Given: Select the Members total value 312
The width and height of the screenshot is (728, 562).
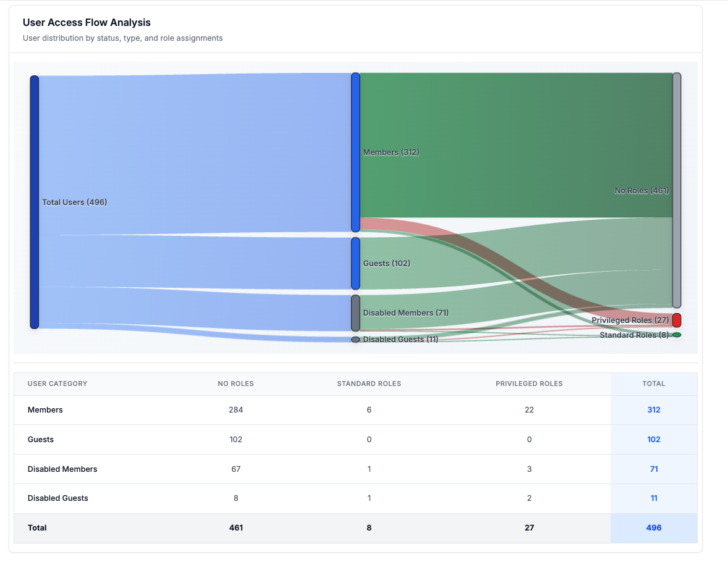Looking at the screenshot, I should tap(654, 409).
